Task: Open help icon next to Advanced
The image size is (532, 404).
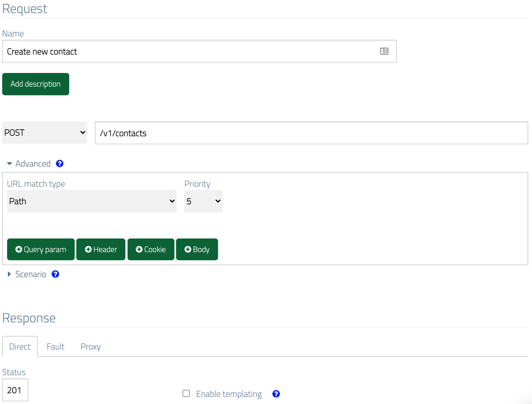Action: click(x=60, y=164)
